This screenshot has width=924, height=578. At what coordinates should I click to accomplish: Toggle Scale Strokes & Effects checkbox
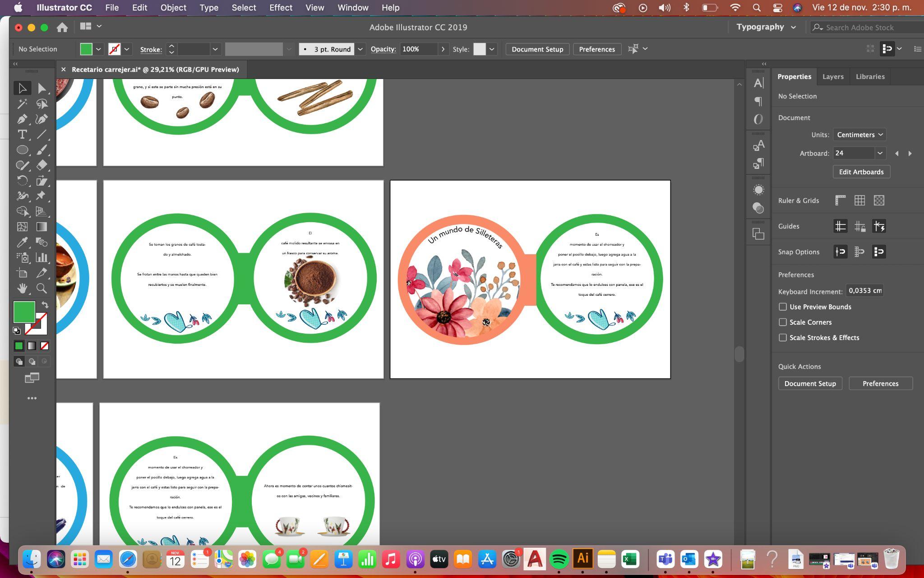point(783,337)
